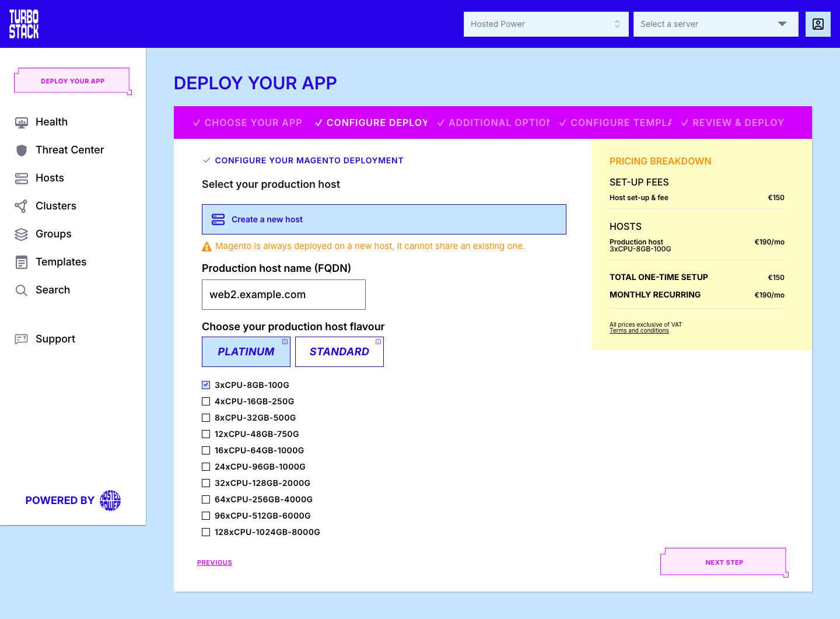
Task: Click the Production host name FQDN field
Action: (x=283, y=295)
